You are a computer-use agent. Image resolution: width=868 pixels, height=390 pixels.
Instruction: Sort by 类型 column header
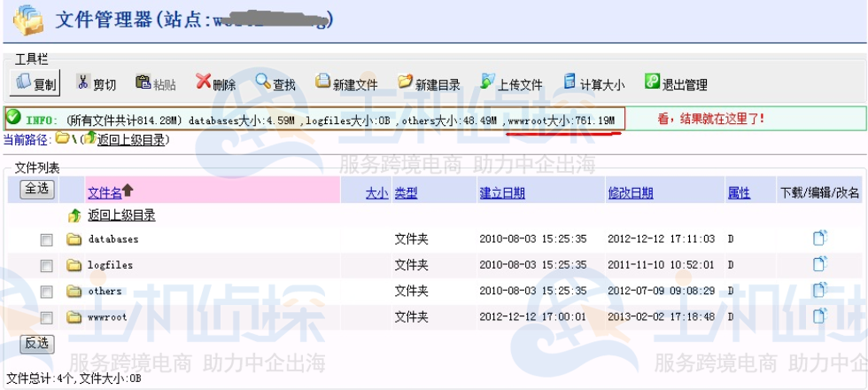(406, 193)
